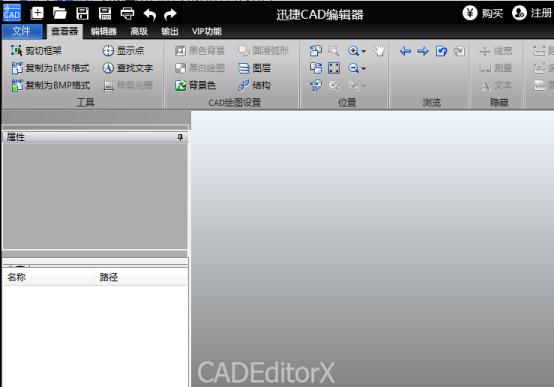Toggle 黑色背景 drawing setting
554x387 pixels.
200,51
